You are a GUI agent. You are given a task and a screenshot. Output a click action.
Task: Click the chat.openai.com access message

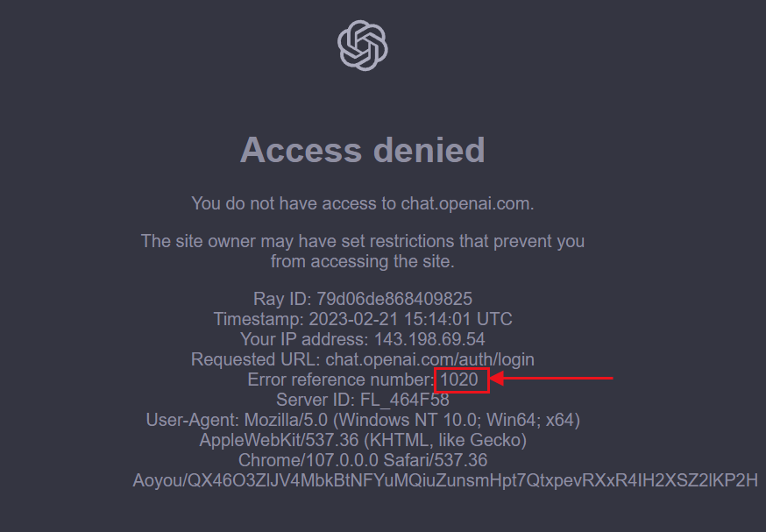tap(363, 203)
